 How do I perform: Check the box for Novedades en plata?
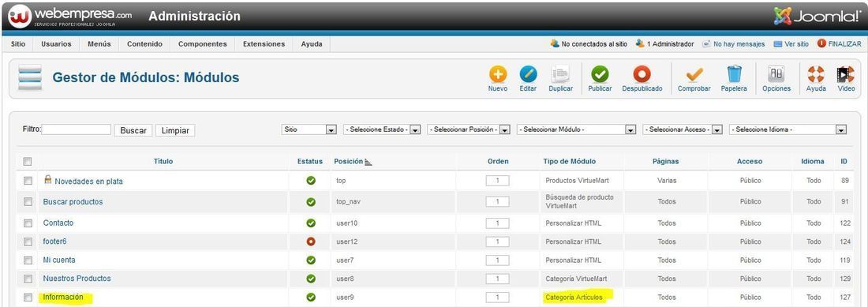tap(28, 181)
